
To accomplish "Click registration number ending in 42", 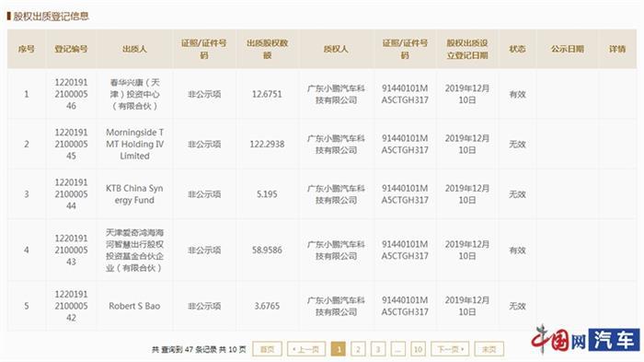I will click(x=71, y=306).
